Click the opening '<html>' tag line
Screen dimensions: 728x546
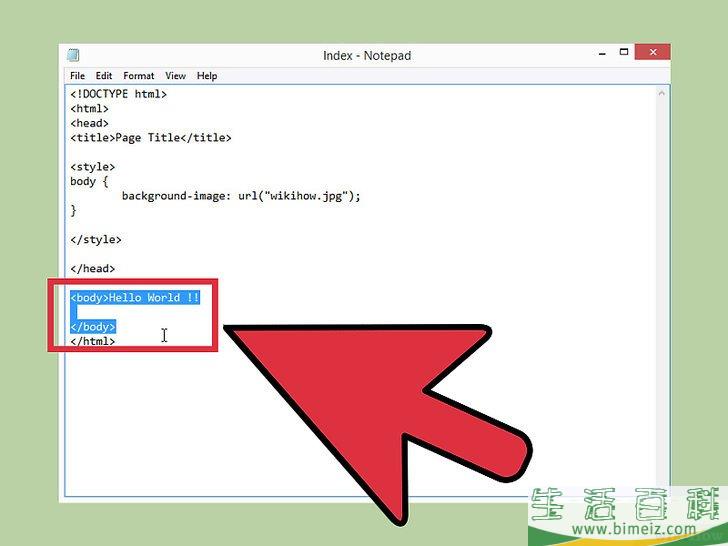click(x=89, y=109)
